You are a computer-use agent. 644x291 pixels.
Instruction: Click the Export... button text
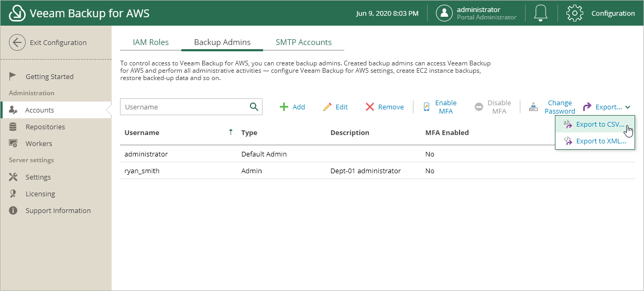click(x=609, y=107)
